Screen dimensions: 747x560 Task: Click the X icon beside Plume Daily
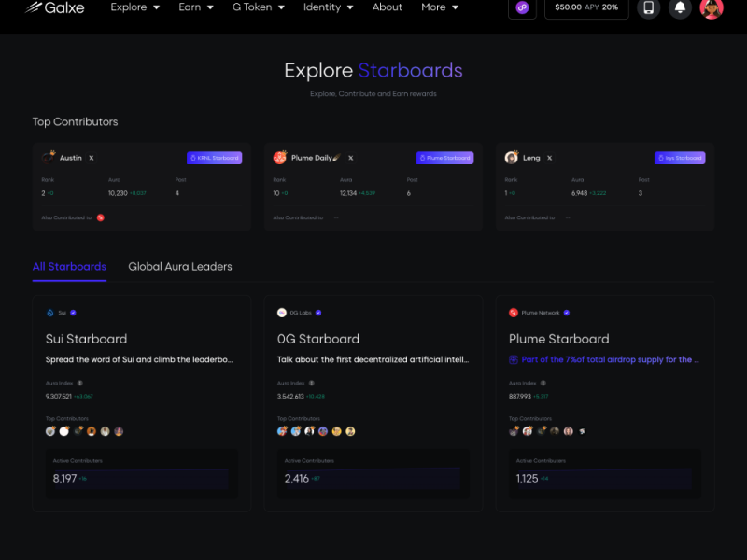(351, 158)
